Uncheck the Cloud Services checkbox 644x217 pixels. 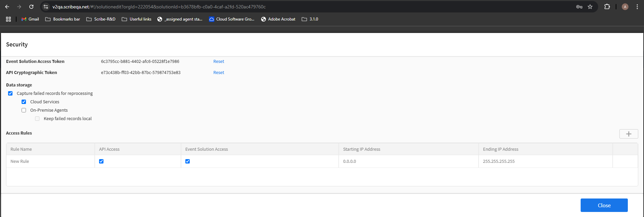click(24, 102)
